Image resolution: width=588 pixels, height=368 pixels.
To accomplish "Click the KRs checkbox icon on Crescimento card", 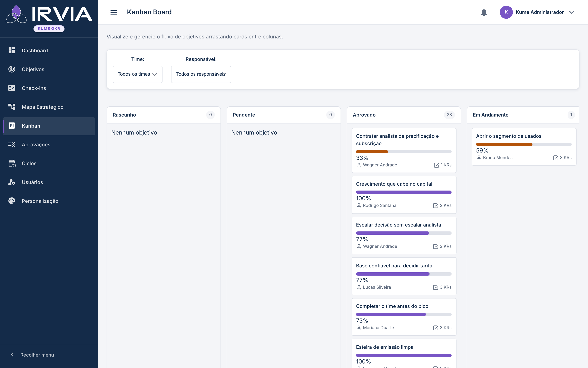I will (435, 206).
